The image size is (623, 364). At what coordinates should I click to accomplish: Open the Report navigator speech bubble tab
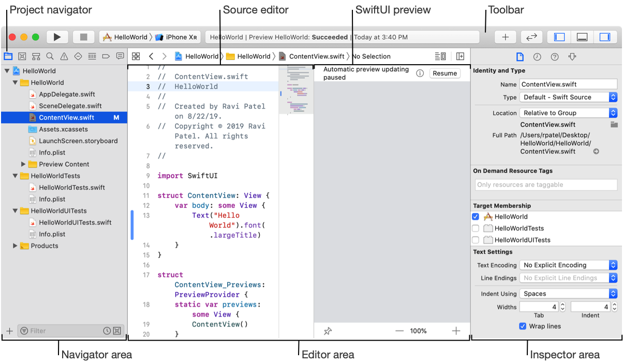pos(120,56)
